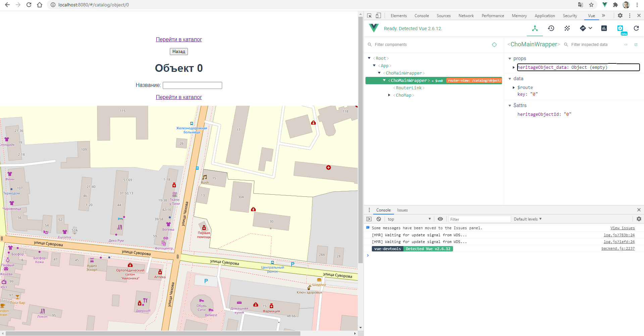
Task: Open 'Default levels' log level dropdown
Action: pos(528,219)
